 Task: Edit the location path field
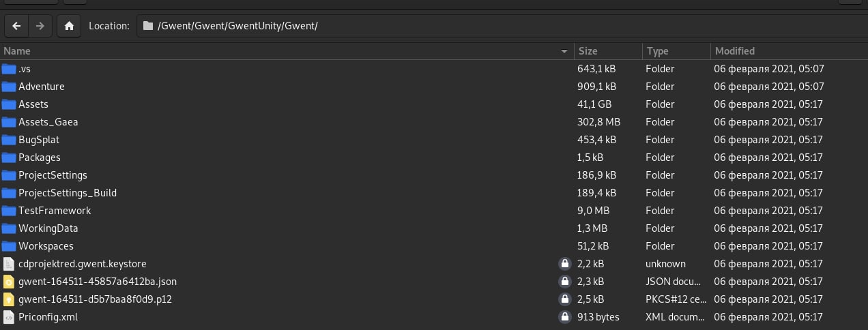[502, 26]
